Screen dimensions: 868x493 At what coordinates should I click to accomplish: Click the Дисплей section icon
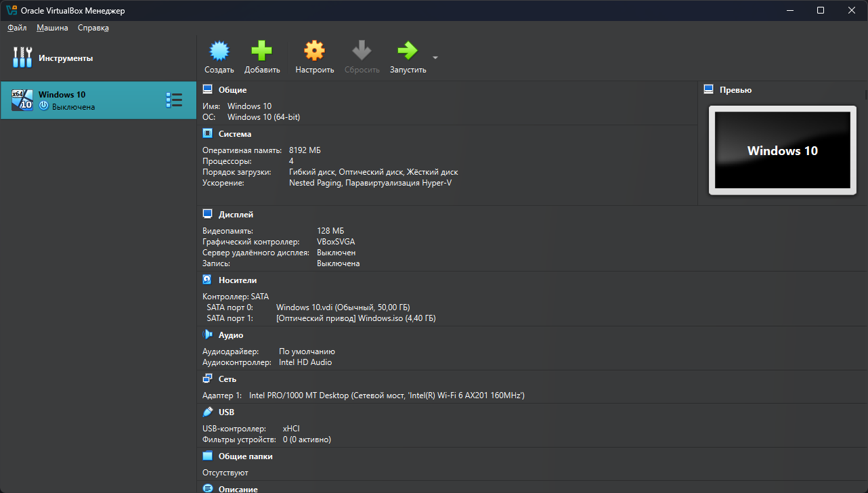208,214
